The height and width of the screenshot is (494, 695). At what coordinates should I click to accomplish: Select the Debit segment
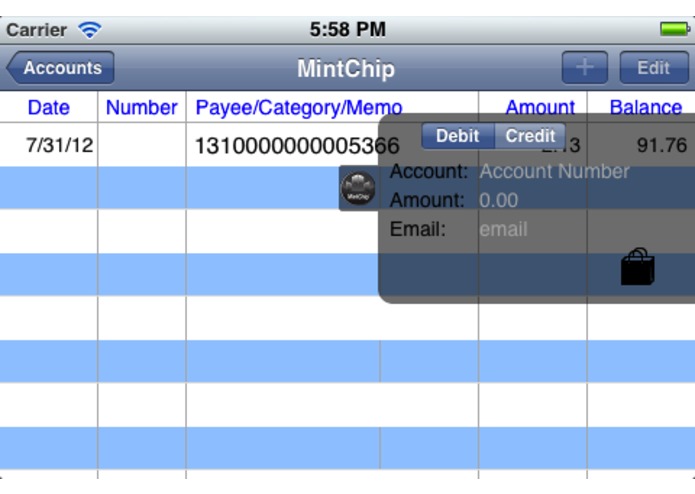[458, 136]
